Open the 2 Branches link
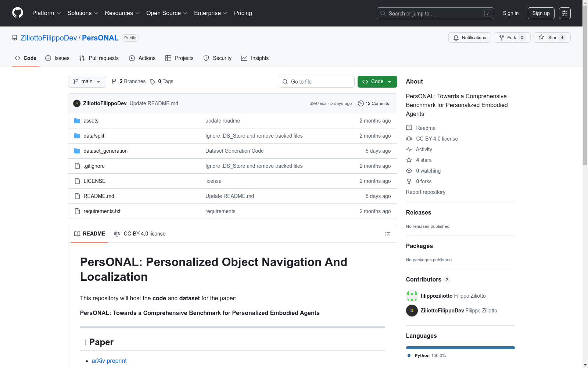Image resolution: width=588 pixels, height=368 pixels. [x=129, y=82]
